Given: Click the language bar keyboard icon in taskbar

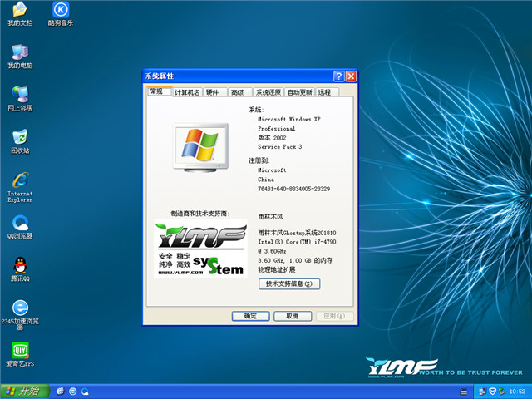Looking at the screenshot, I should tap(464, 392).
